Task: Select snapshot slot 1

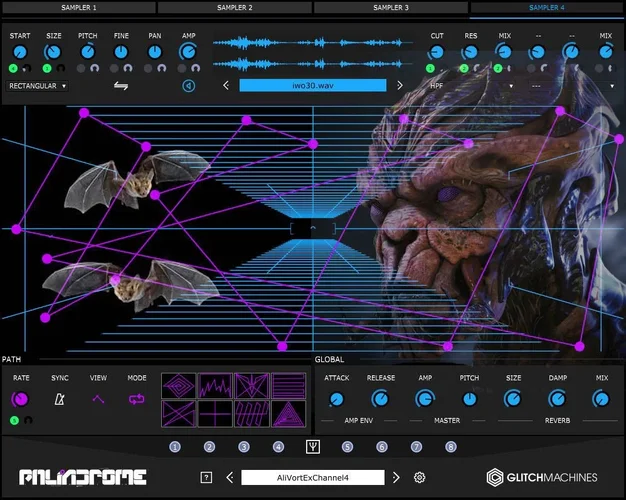Action: [x=175, y=447]
